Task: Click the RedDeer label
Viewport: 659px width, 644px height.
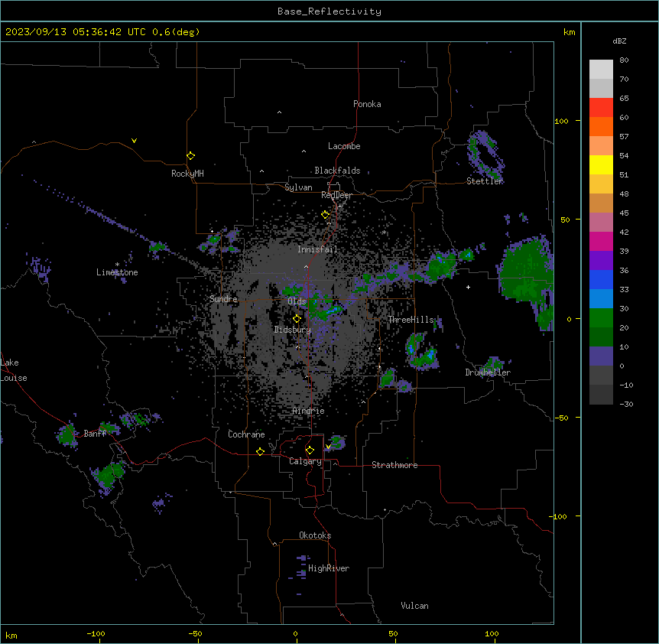Action: point(336,195)
